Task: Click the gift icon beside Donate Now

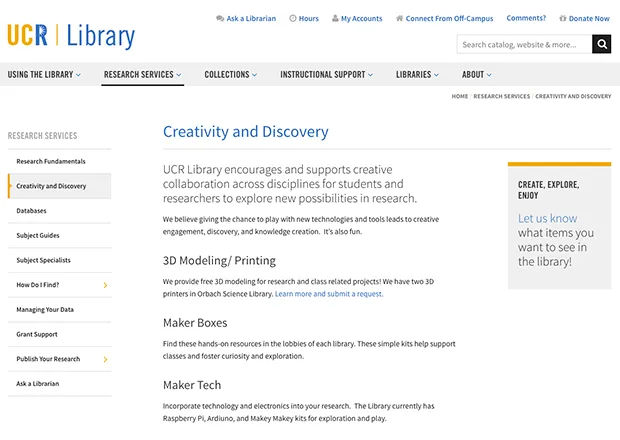Action: (x=563, y=18)
